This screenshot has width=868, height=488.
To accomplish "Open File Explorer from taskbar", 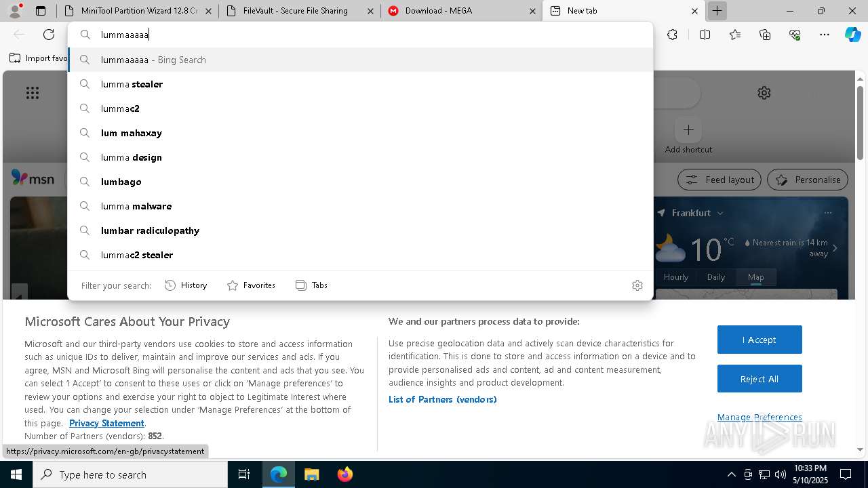I will (311, 474).
